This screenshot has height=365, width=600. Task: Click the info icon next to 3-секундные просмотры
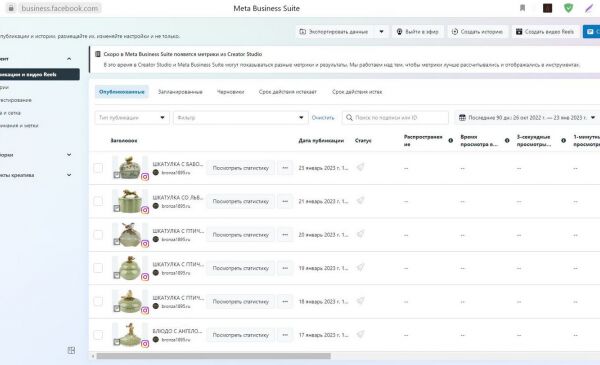(x=563, y=140)
